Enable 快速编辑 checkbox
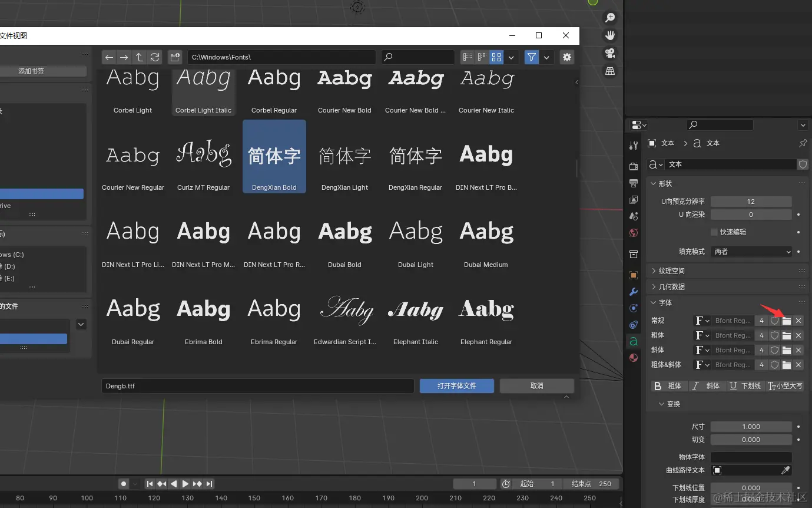The height and width of the screenshot is (508, 812). coord(714,232)
